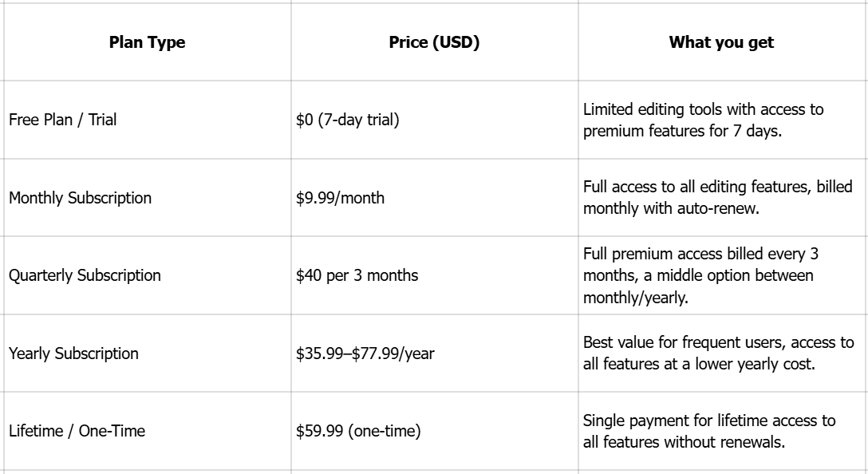This screenshot has width=868, height=474.
Task: Click the Free Plan / Trial cell
Action: (x=62, y=120)
